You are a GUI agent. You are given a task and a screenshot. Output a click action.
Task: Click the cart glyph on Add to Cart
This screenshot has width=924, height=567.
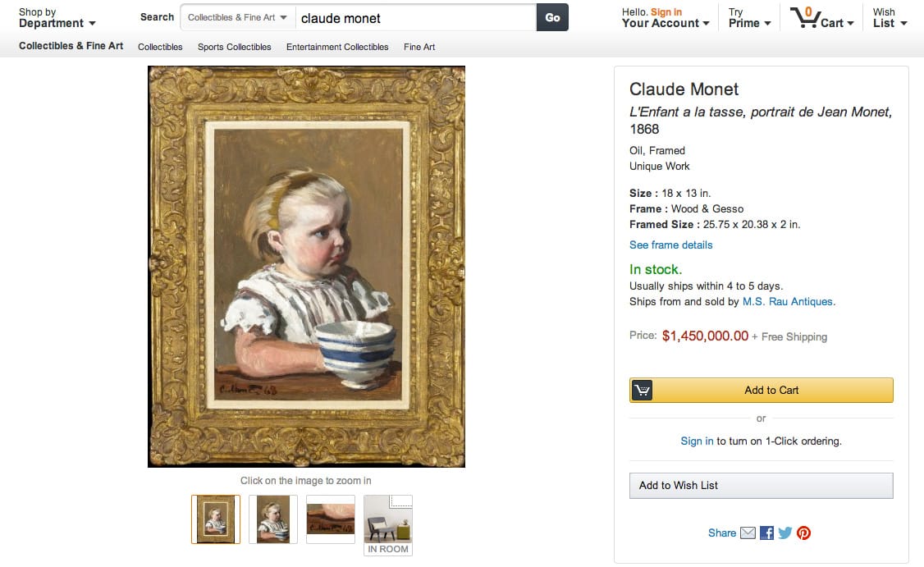(x=643, y=390)
